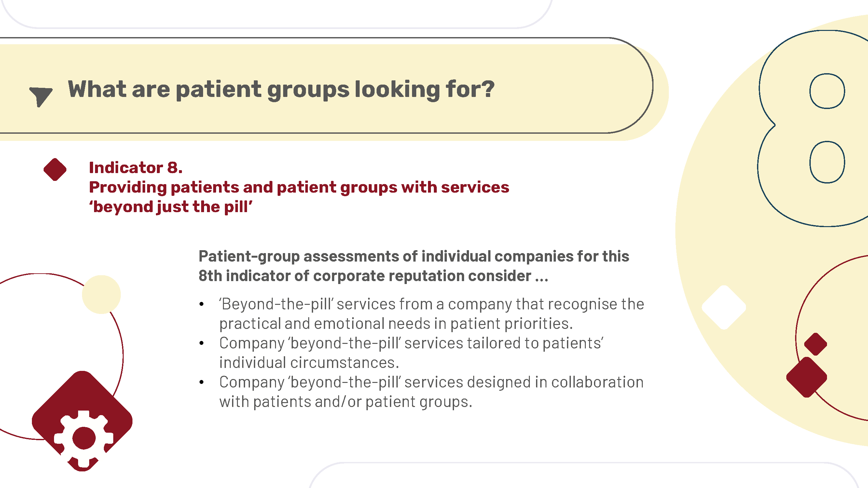Click the '8th indicator of corporate reputation consider' line

373,276
